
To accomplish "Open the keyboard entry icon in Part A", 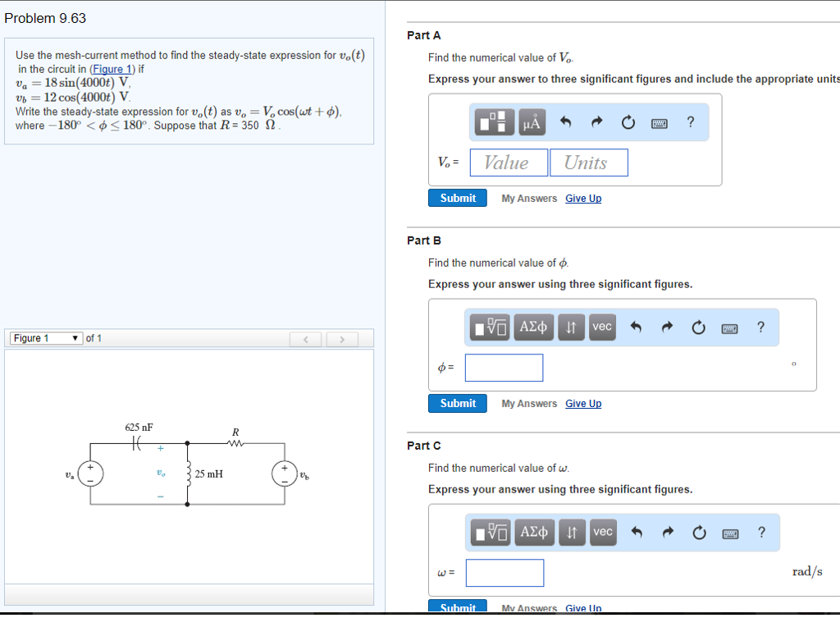I will click(659, 121).
